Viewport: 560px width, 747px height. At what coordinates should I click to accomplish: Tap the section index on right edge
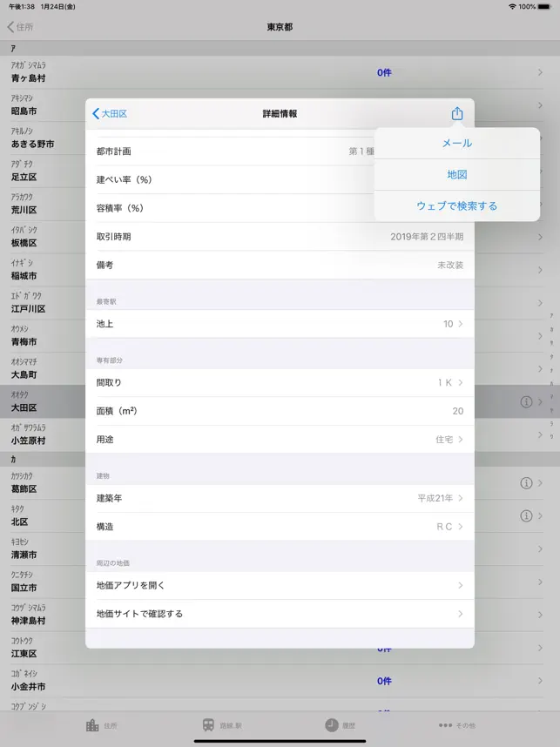[551, 376]
